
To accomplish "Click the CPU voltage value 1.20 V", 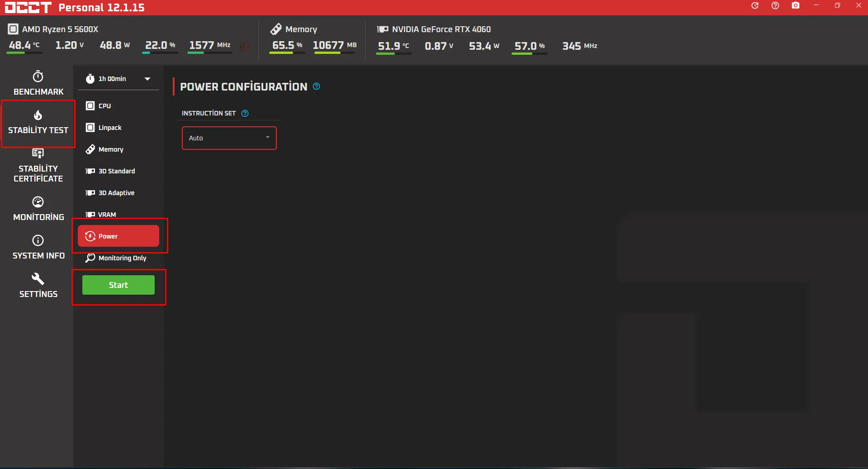I will 70,45.
